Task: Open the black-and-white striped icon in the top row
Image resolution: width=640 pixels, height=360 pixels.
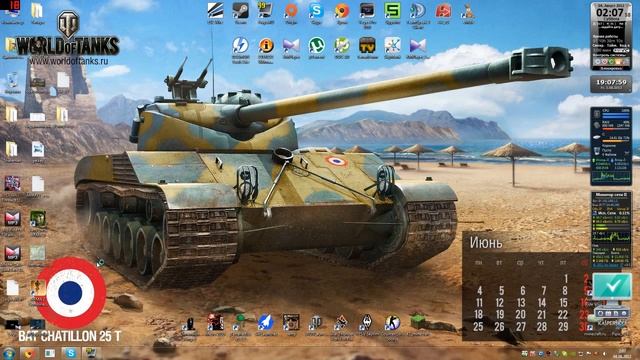Action: (x=215, y=11)
